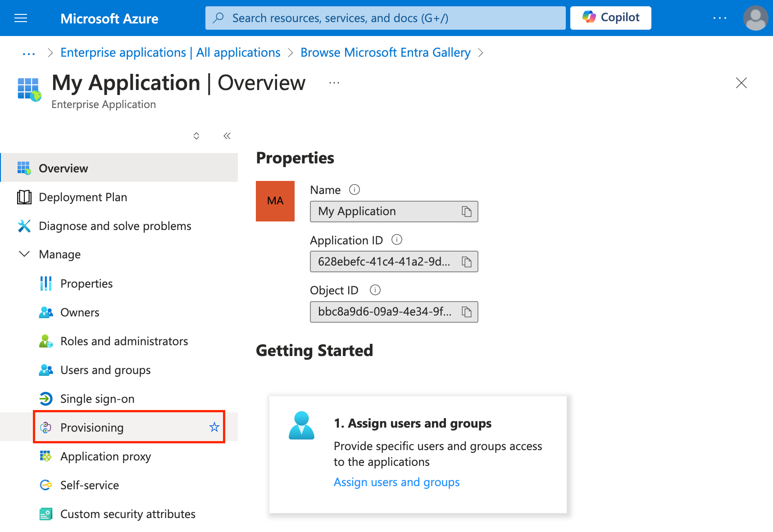Click the Object ID field

click(394, 312)
